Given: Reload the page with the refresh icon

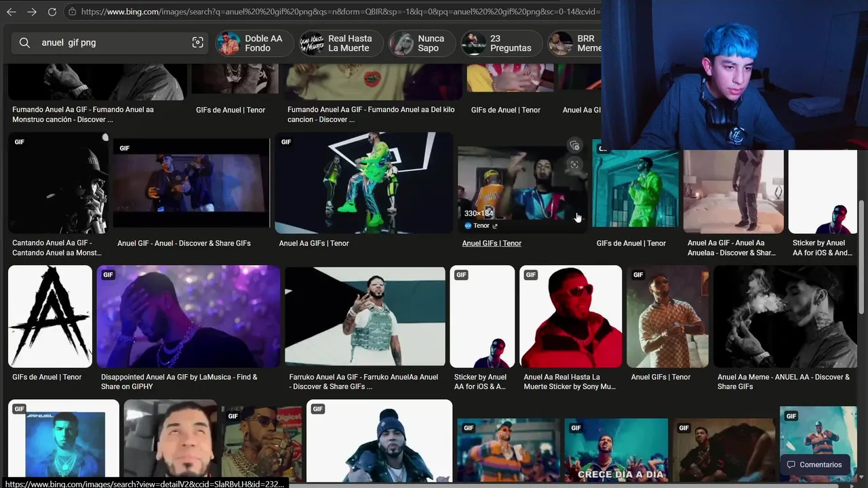Looking at the screenshot, I should pyautogui.click(x=52, y=12).
